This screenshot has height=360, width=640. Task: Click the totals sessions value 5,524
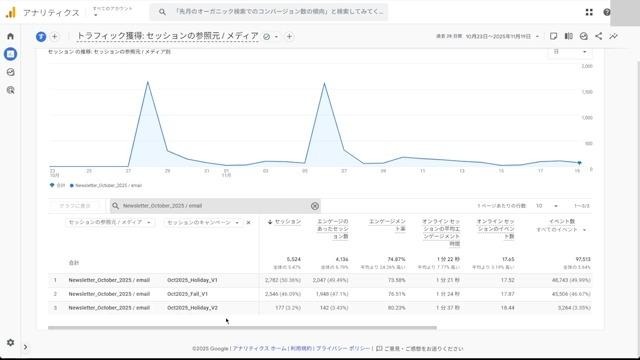point(293,259)
